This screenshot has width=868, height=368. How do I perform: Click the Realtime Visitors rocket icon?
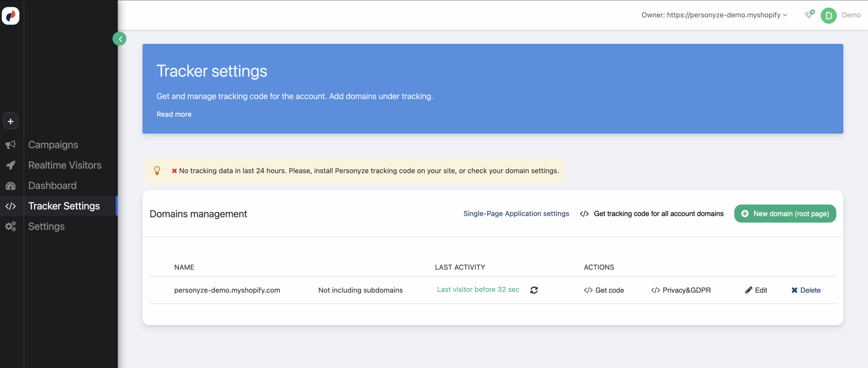pyautogui.click(x=11, y=165)
